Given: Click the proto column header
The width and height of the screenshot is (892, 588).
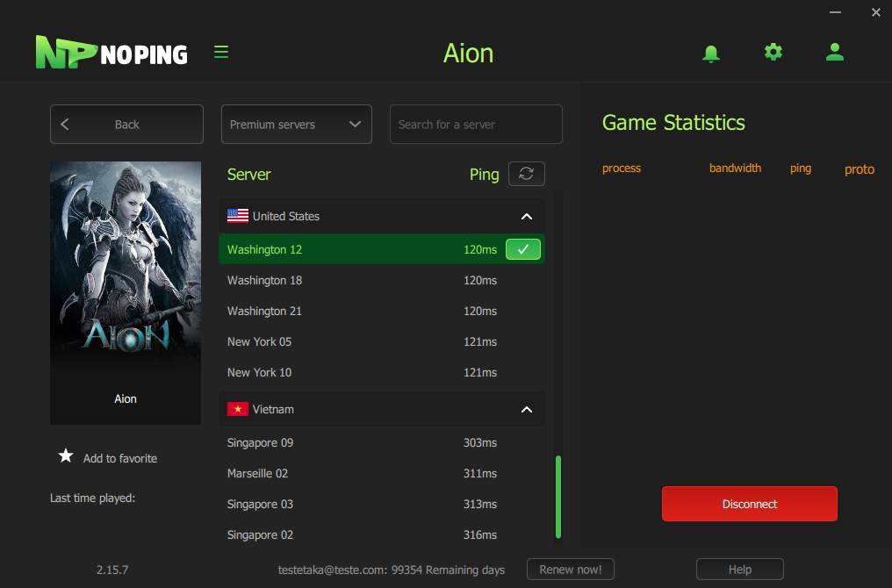Looking at the screenshot, I should click(x=859, y=169).
